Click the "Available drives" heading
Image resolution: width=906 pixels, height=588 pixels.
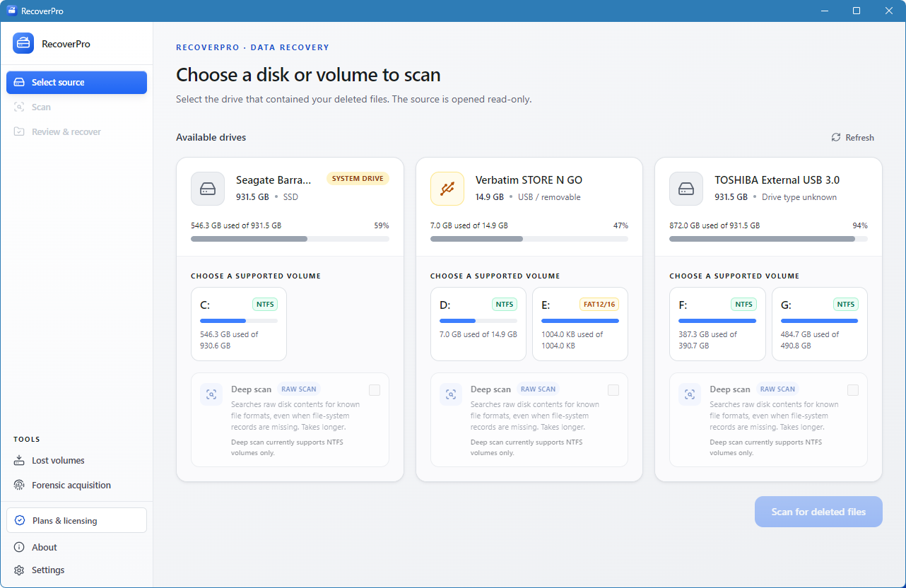[x=211, y=138]
